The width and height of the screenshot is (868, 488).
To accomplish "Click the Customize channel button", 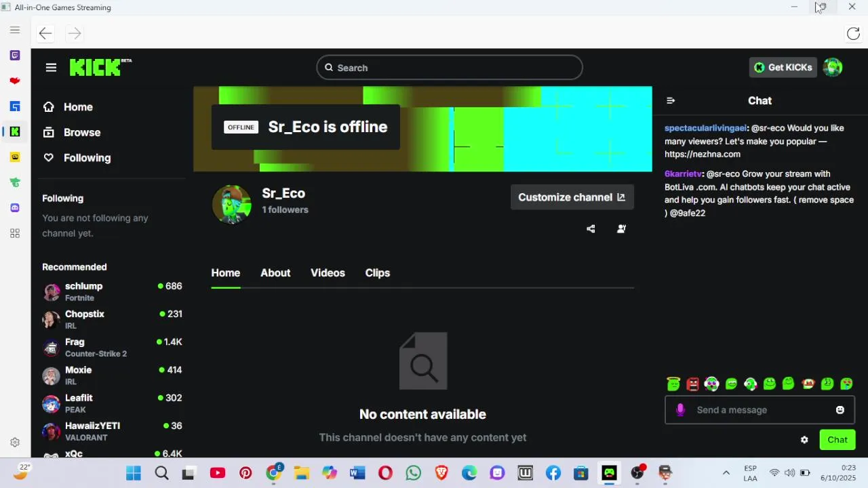I will tap(572, 197).
